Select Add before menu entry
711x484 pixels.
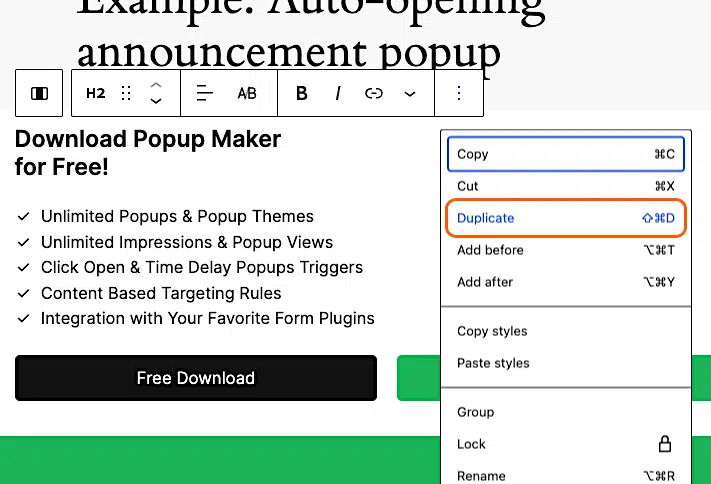point(565,250)
